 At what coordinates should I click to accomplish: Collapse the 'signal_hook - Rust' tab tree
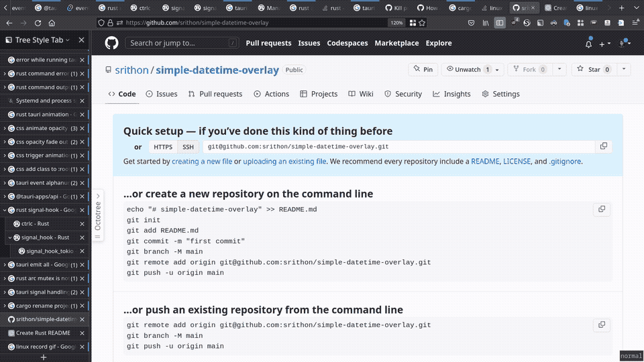coord(10,237)
